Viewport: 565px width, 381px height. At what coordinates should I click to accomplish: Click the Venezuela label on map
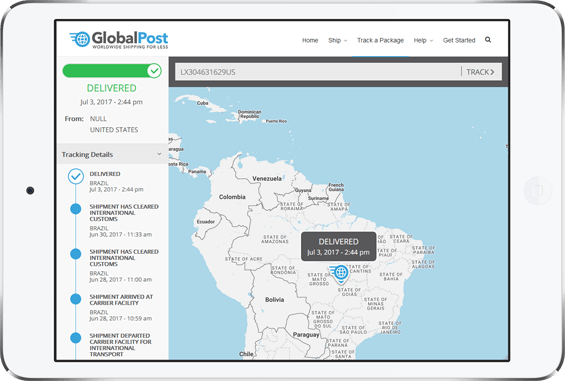pos(267,179)
